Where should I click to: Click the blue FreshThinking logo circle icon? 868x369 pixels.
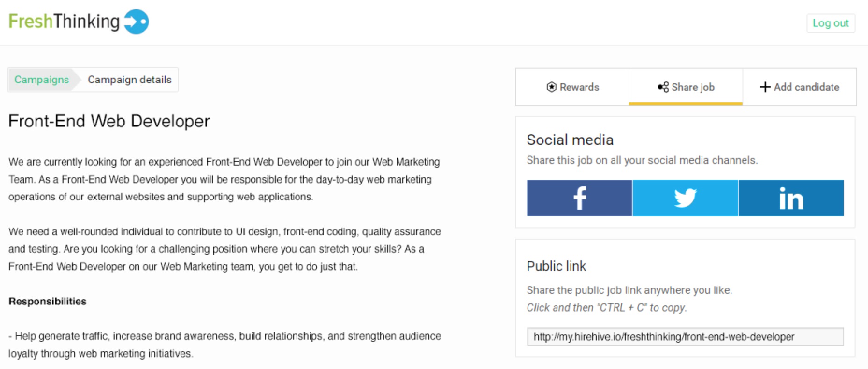coord(137,22)
